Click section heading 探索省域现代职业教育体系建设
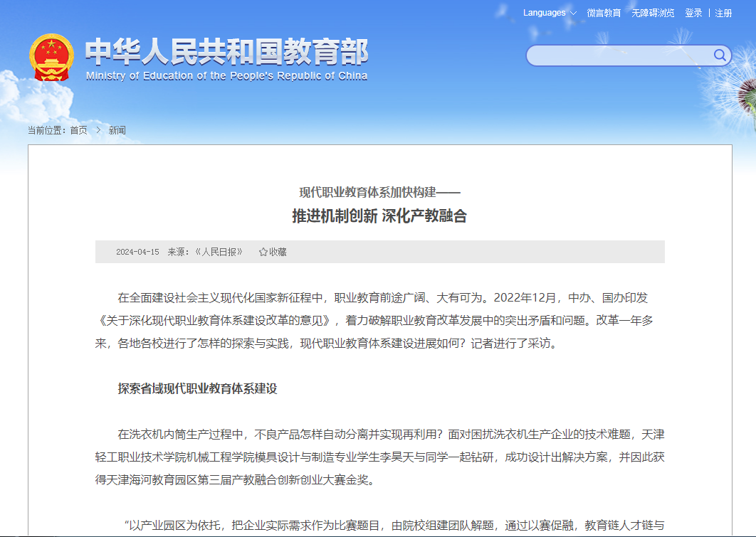Screen dimensions: 756x537 pos(197,388)
